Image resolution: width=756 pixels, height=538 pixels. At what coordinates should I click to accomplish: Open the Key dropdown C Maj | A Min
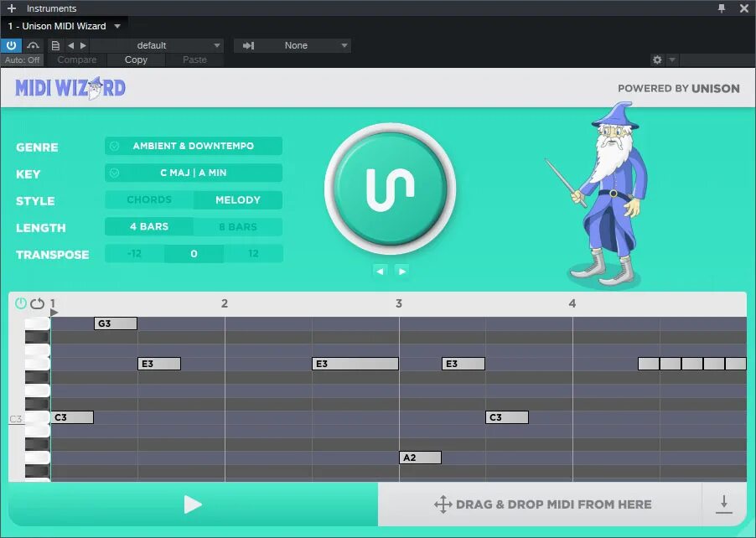(x=194, y=173)
